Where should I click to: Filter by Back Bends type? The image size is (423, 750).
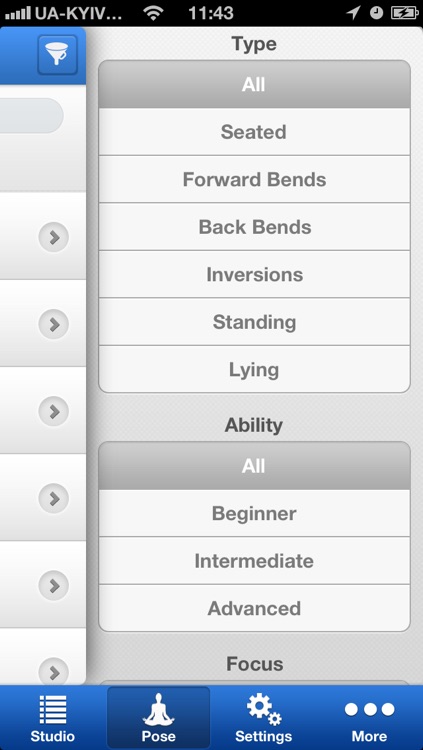tap(254, 227)
